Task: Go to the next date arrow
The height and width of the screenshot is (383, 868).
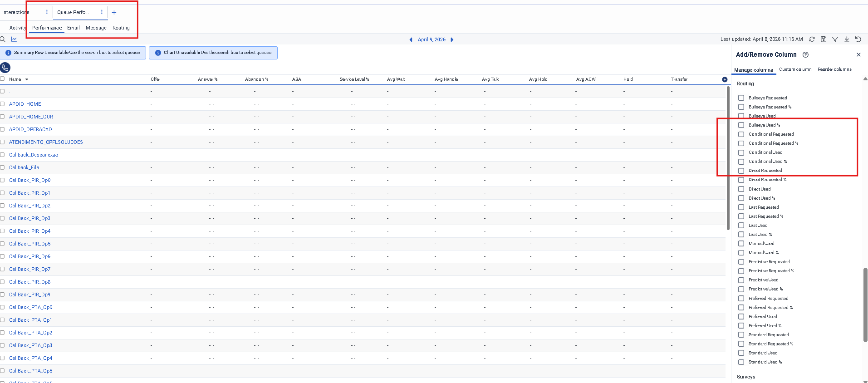Action: [452, 40]
